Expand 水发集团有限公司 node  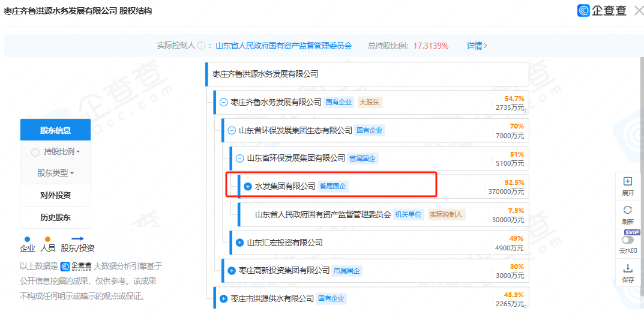point(248,187)
